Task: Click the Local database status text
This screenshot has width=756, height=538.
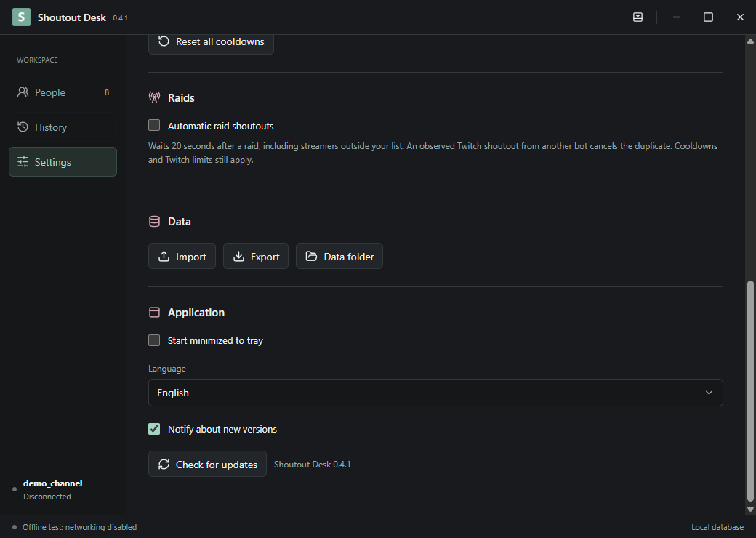Action: pos(717,527)
